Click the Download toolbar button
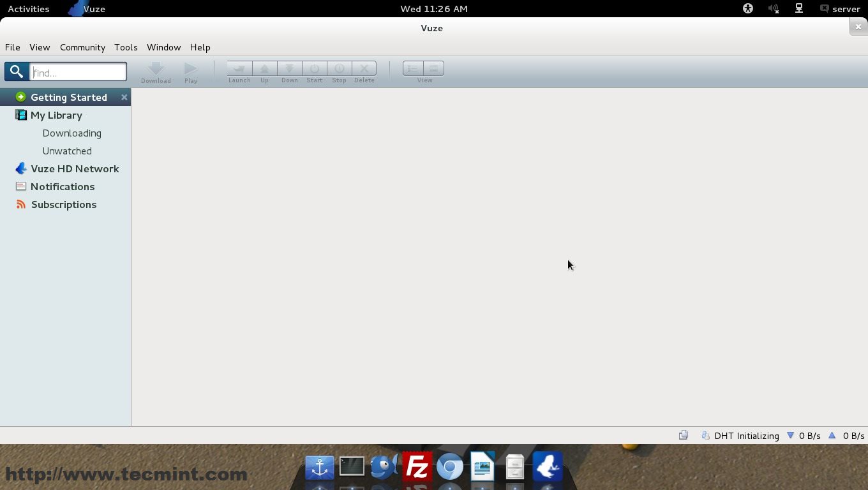The width and height of the screenshot is (868, 490). [156, 73]
